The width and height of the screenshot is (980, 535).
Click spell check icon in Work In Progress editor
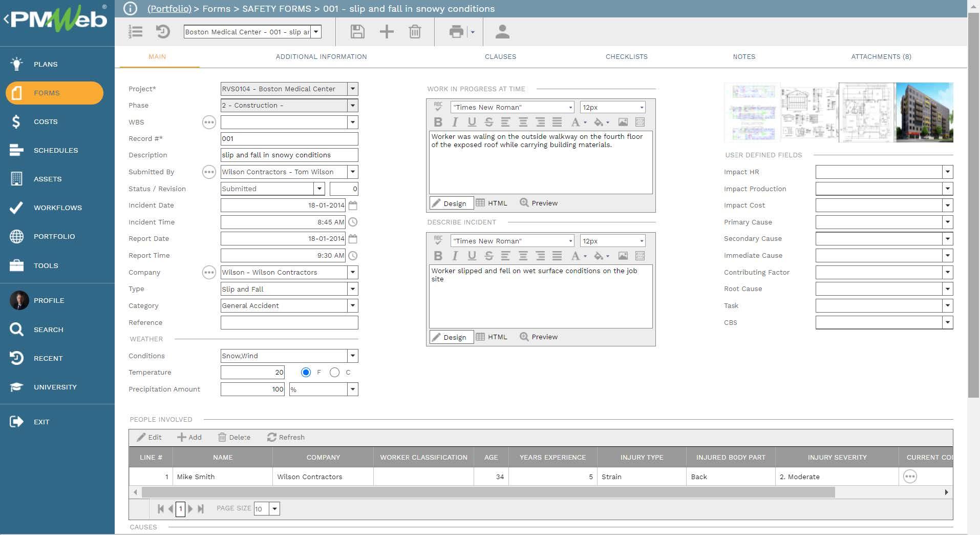pyautogui.click(x=438, y=106)
